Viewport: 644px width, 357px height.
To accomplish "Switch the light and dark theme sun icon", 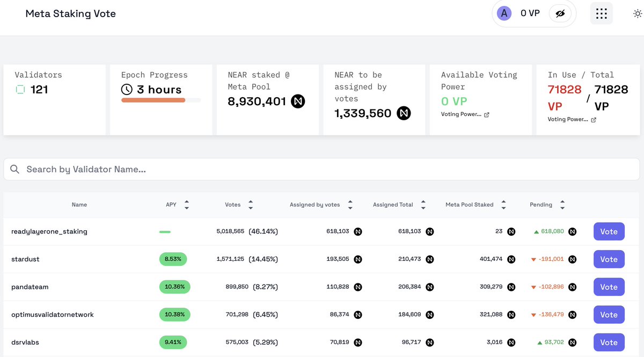I will click(638, 13).
